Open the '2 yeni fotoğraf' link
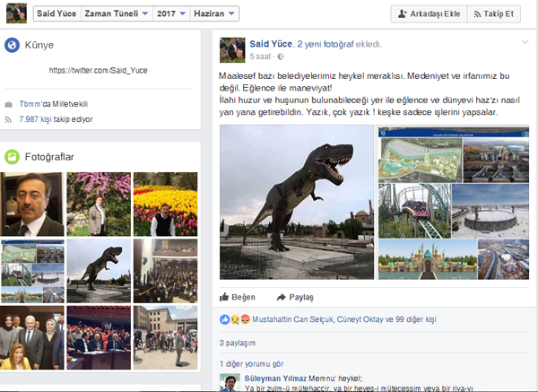This screenshot has width=538, height=392. point(325,44)
